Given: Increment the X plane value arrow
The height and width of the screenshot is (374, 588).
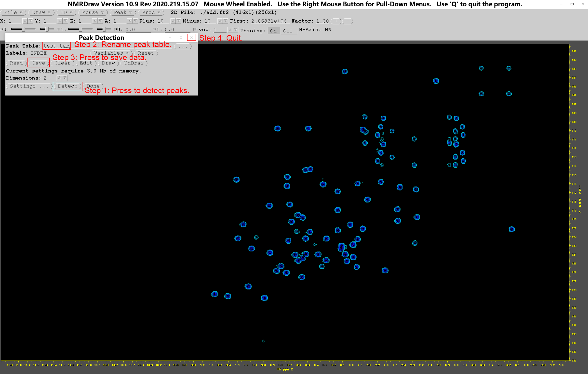Looking at the screenshot, I should click(25, 21).
